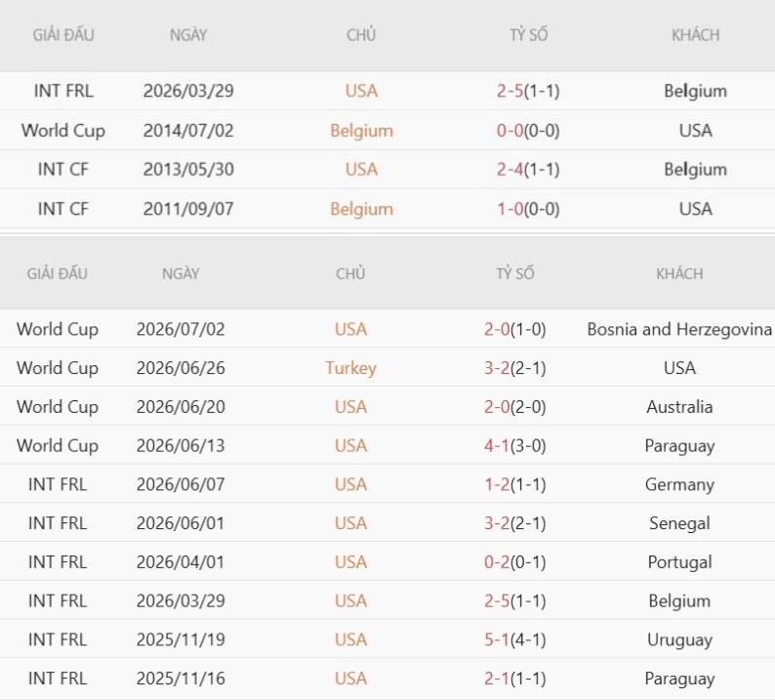Open Bosnia and Herzegovina team

(679, 329)
